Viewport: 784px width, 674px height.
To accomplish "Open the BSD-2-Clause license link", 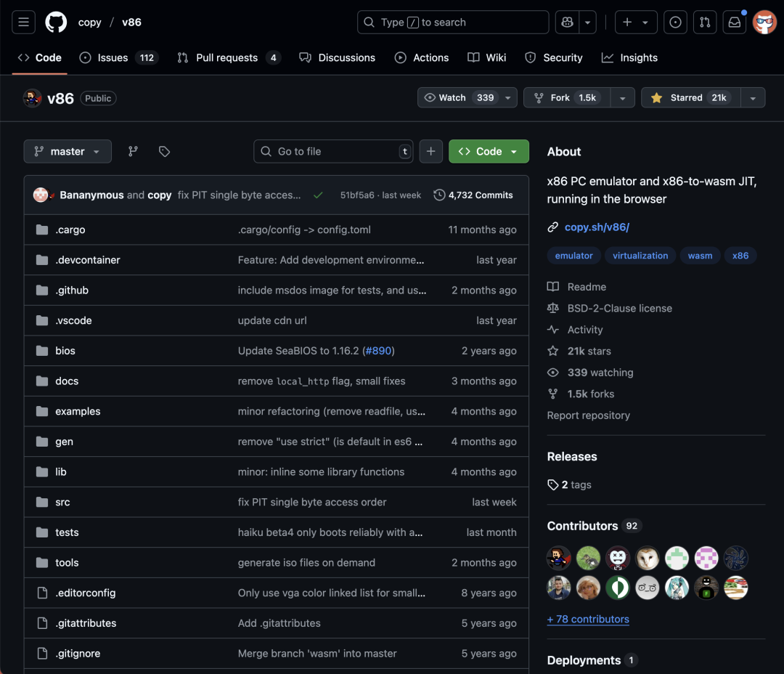I will pos(610,308).
